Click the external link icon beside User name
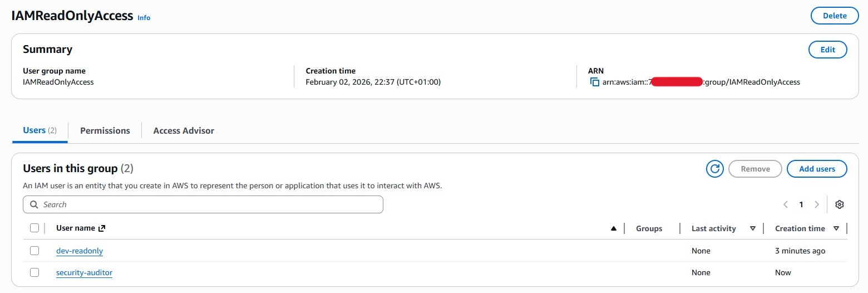Image resolution: width=868 pixels, height=293 pixels. (102, 228)
